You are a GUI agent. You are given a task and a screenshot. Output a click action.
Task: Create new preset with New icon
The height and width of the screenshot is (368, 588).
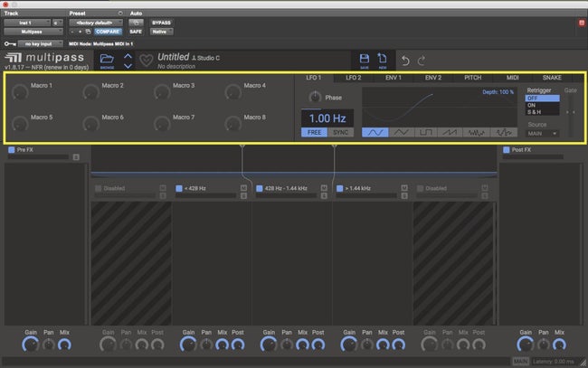point(382,61)
